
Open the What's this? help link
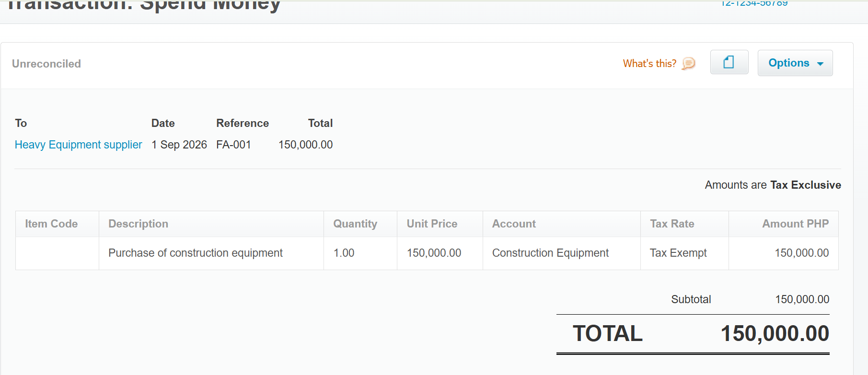coord(649,63)
